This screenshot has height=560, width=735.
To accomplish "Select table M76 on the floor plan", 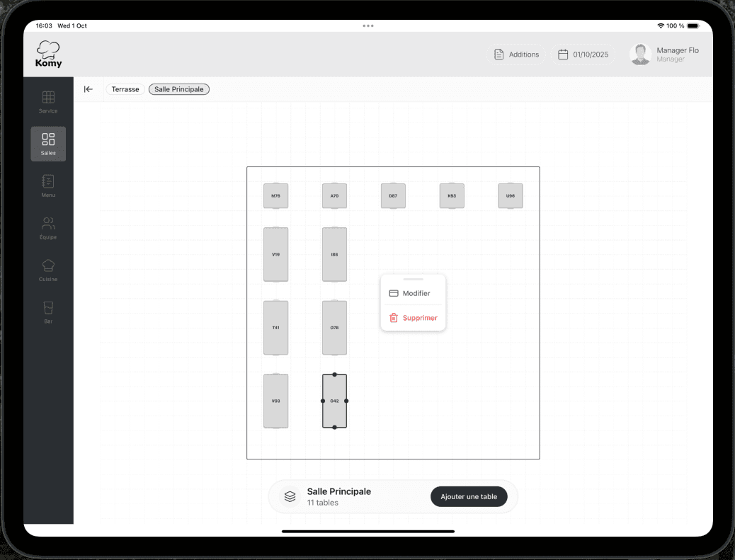I will point(276,195).
